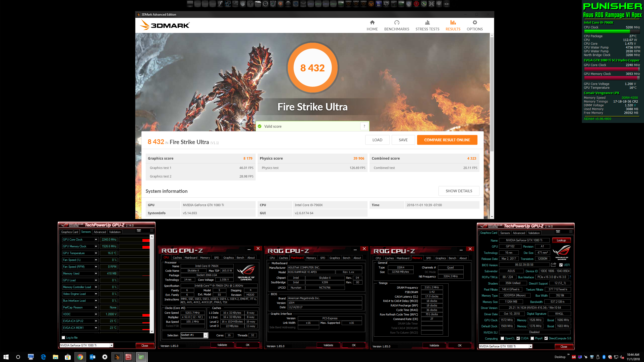Capture screenshot in left GPU-Z Sensors window
Screen dimensions: 644x362
pos(139,231)
